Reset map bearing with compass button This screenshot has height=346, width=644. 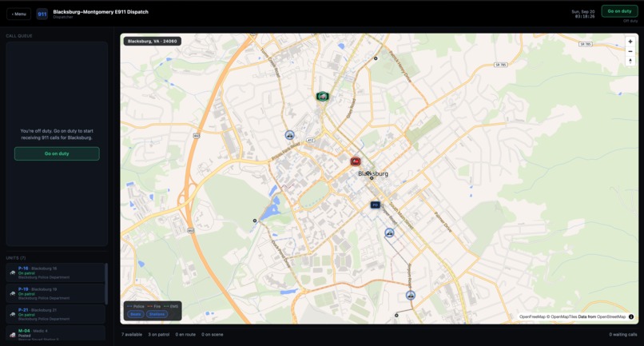tap(630, 62)
